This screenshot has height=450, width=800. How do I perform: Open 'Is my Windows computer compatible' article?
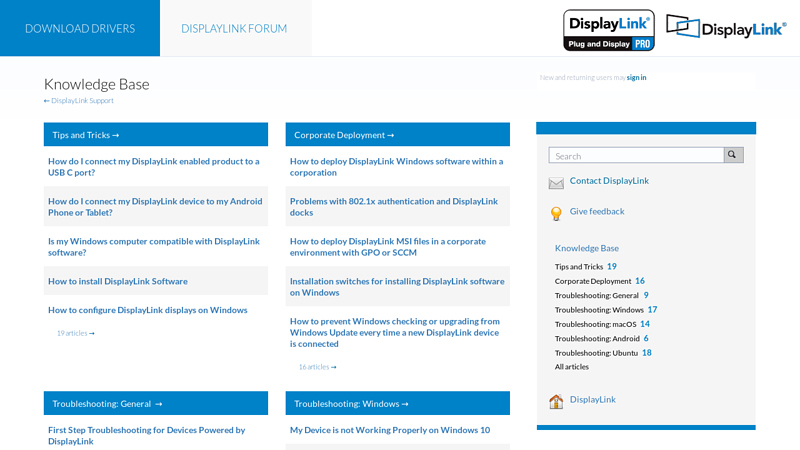pyautogui.click(x=154, y=247)
